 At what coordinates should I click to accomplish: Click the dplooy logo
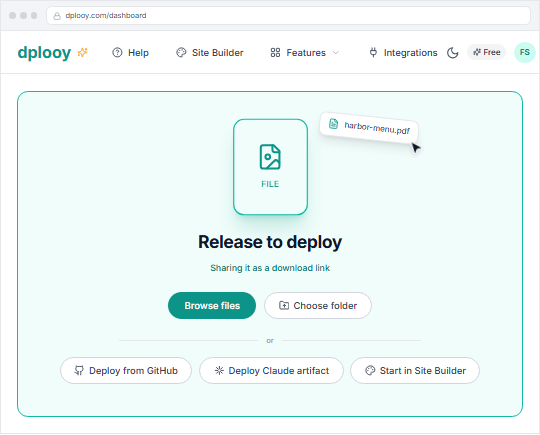pyautogui.click(x=44, y=53)
